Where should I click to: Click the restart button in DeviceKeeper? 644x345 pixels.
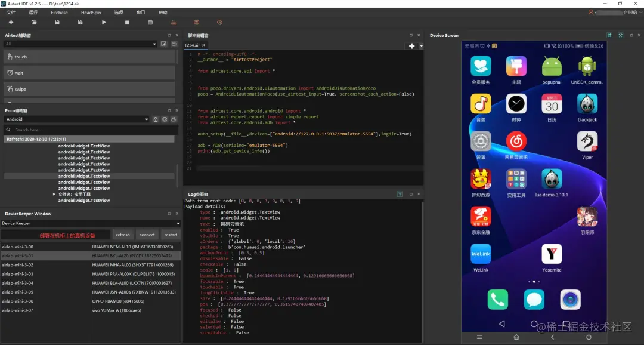pos(171,235)
